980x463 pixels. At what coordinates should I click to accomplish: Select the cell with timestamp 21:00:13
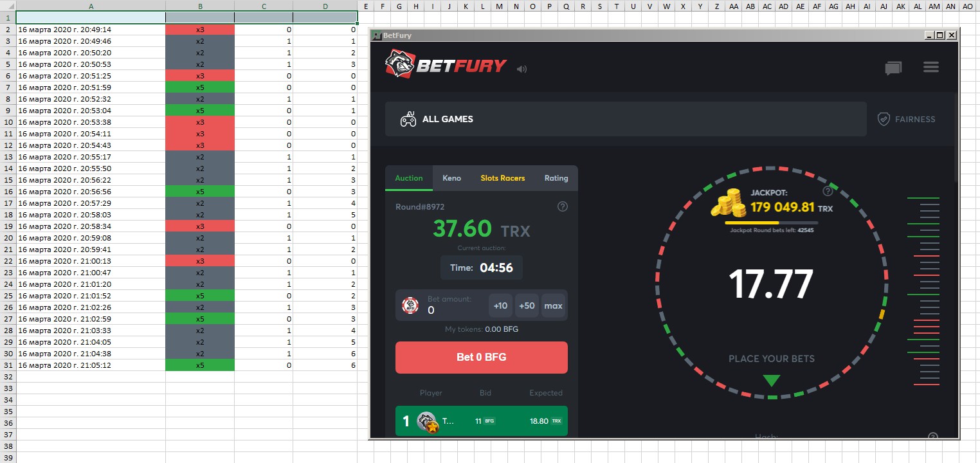click(x=91, y=261)
